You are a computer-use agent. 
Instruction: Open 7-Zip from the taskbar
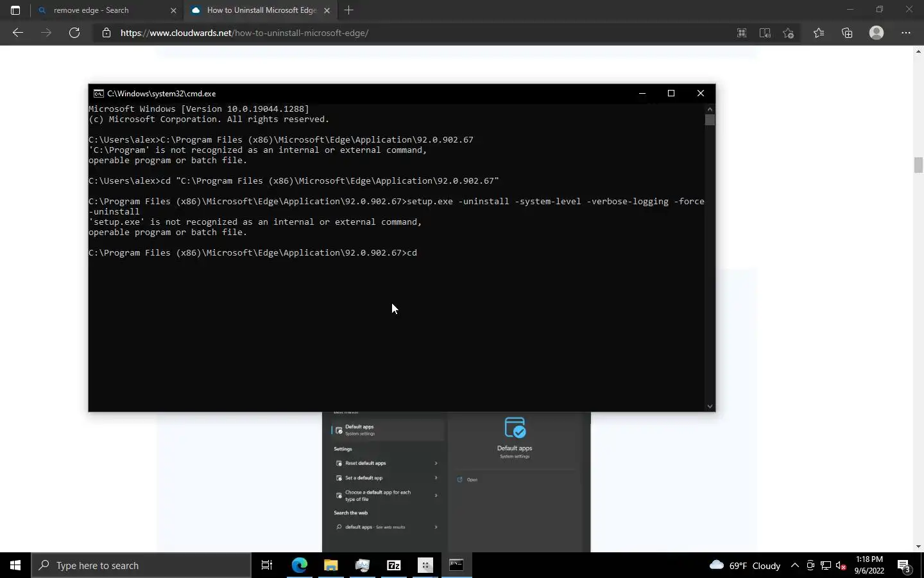[x=394, y=565]
